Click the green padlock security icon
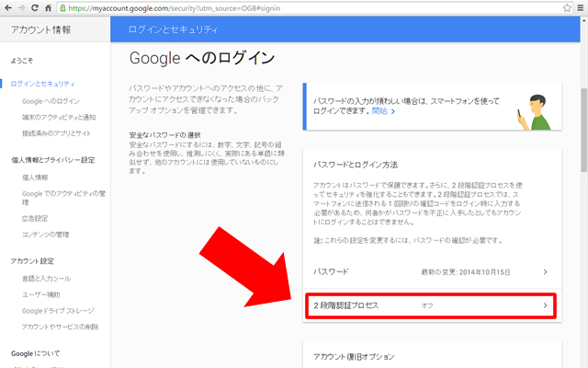The height and width of the screenshot is (368, 588). 63,8
